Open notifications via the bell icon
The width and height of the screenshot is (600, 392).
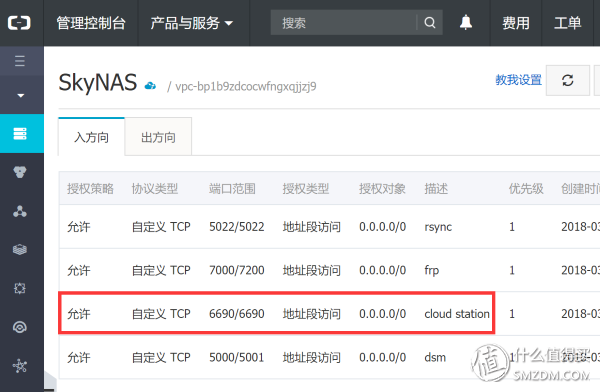(x=466, y=22)
